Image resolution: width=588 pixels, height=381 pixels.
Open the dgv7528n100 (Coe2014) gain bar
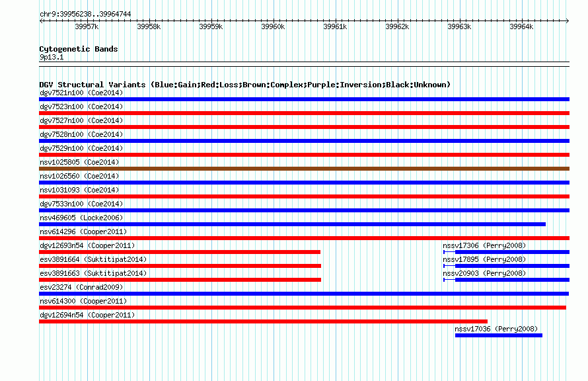point(304,141)
